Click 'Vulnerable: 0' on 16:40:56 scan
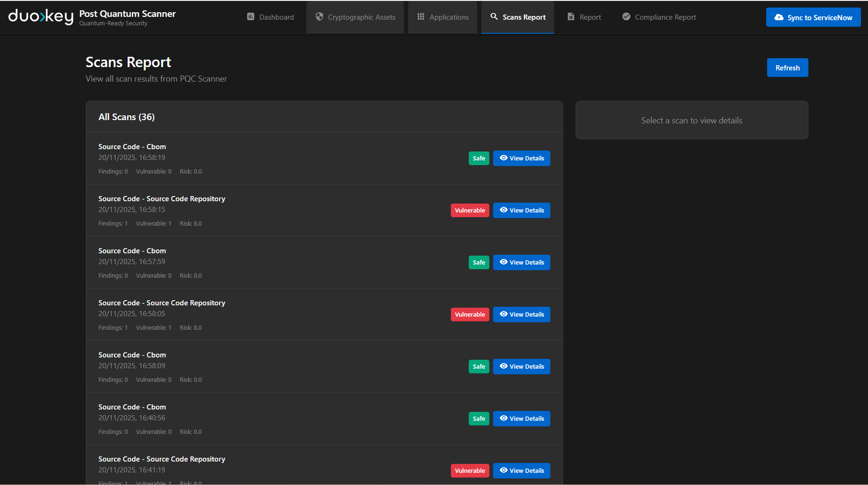Image resolution: width=868 pixels, height=485 pixels. [x=154, y=432]
